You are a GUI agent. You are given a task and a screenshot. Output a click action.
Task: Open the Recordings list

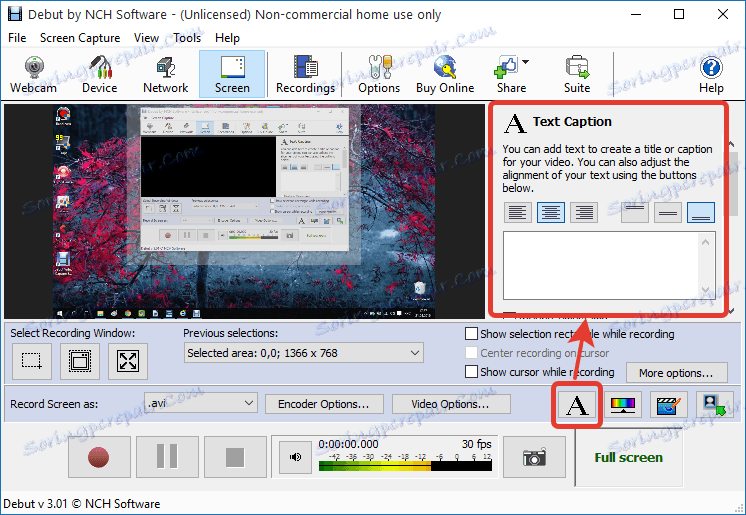tap(305, 75)
